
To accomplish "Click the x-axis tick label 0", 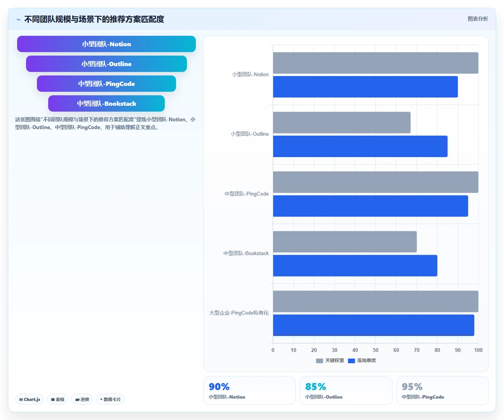I will [273, 350].
